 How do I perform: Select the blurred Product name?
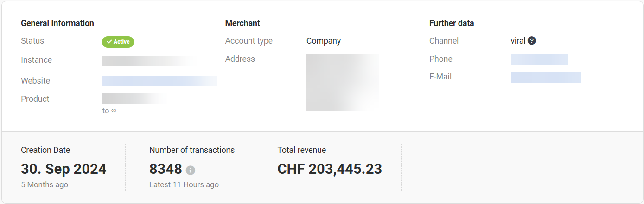[x=134, y=99]
